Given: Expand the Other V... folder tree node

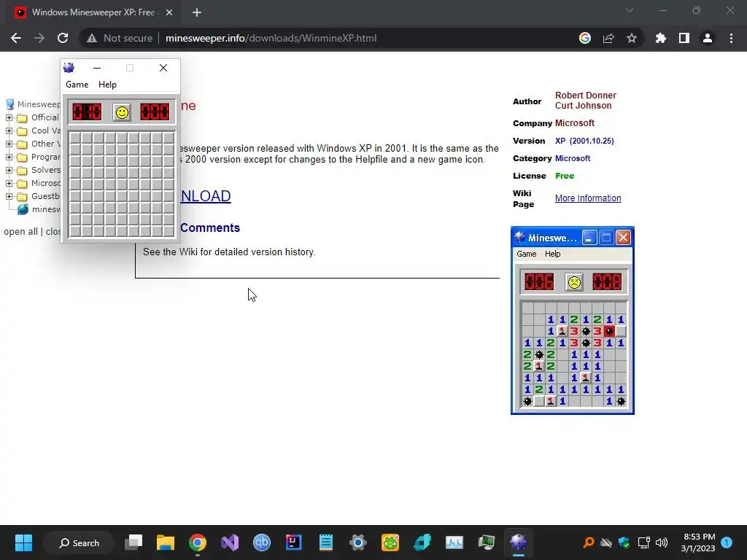Looking at the screenshot, I should coord(9,144).
